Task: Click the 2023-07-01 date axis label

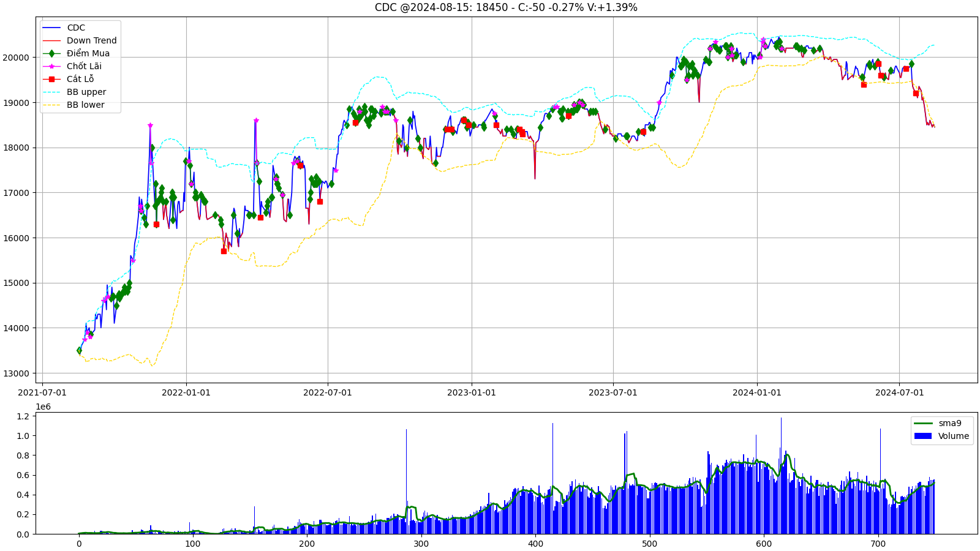Action: pos(613,392)
